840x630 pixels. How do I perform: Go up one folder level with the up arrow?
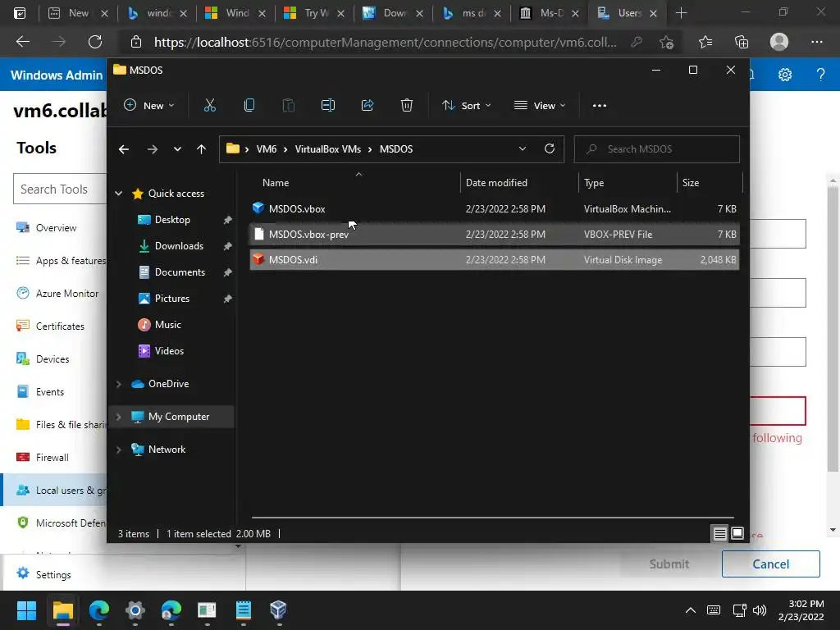[202, 149]
